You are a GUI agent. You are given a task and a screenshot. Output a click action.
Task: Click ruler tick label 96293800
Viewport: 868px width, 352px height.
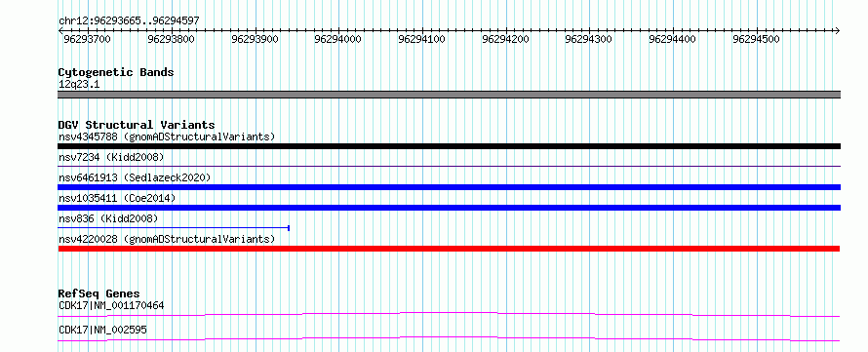point(171,39)
